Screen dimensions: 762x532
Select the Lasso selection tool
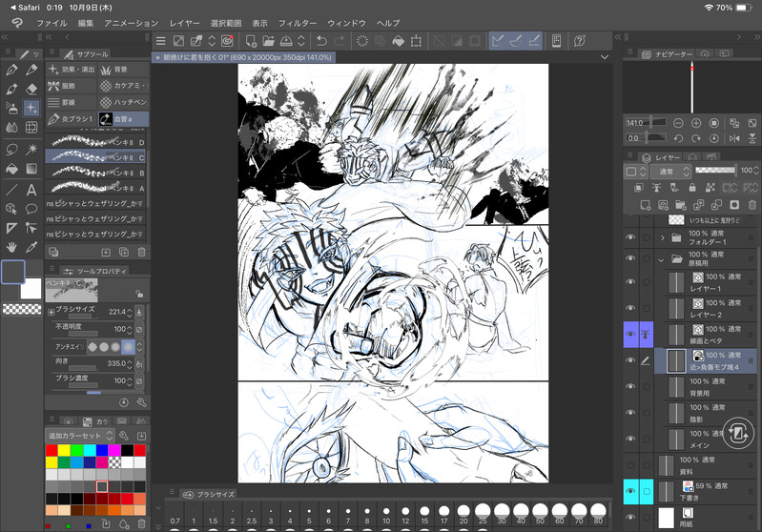pos(11,149)
